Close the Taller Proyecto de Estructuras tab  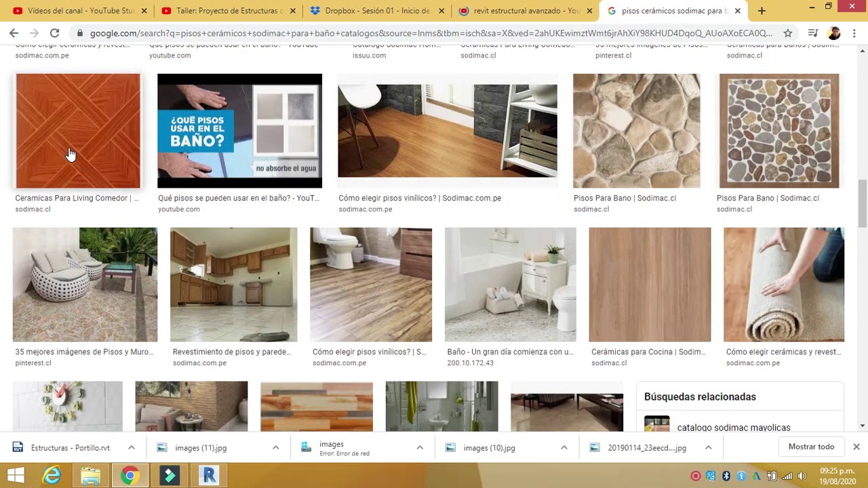(292, 11)
